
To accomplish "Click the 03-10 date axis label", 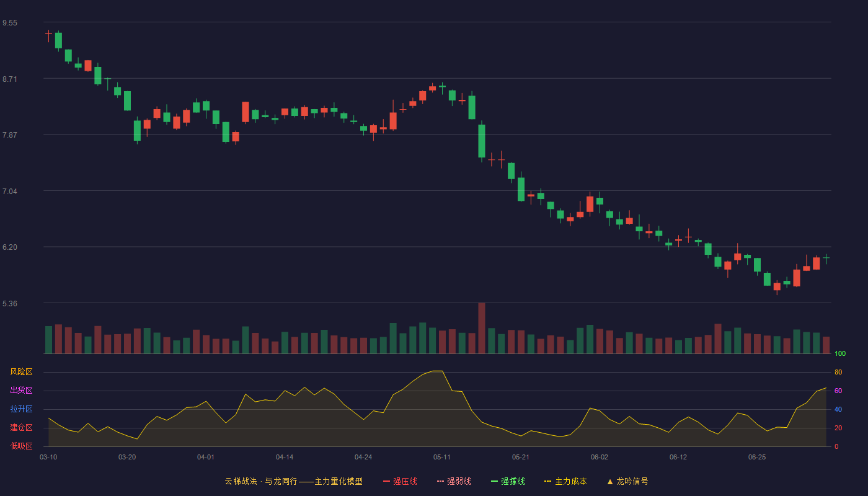I will (48, 457).
